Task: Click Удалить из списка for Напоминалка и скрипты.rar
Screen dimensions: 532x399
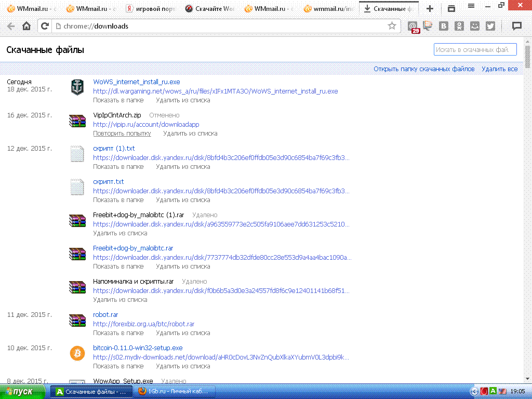Action: pyautogui.click(x=120, y=300)
